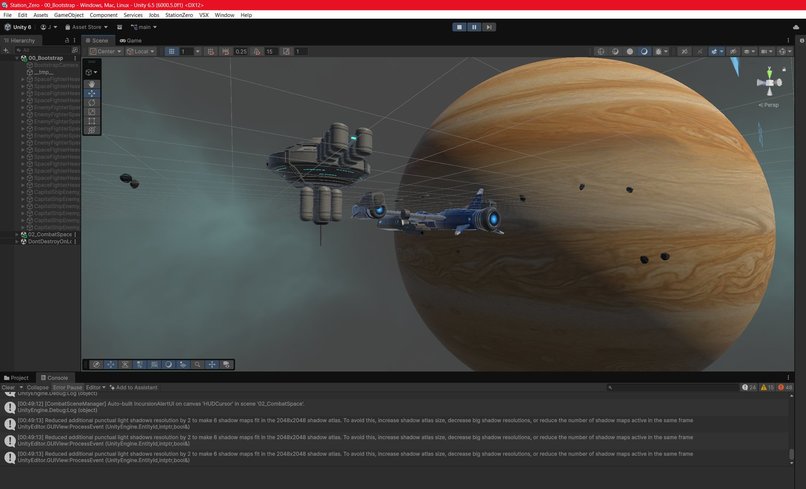This screenshot has height=489, width=806.
Task: Switch to the Project tab
Action: [x=16, y=377]
